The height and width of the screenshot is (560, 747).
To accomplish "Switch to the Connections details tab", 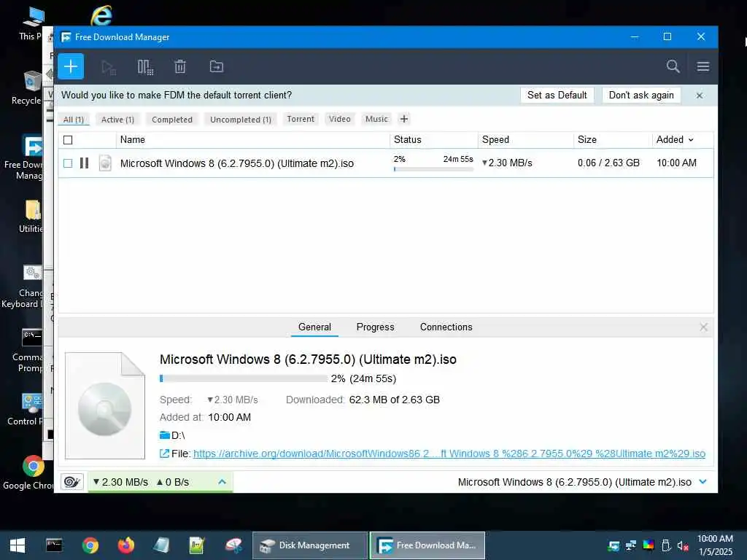I will click(446, 327).
